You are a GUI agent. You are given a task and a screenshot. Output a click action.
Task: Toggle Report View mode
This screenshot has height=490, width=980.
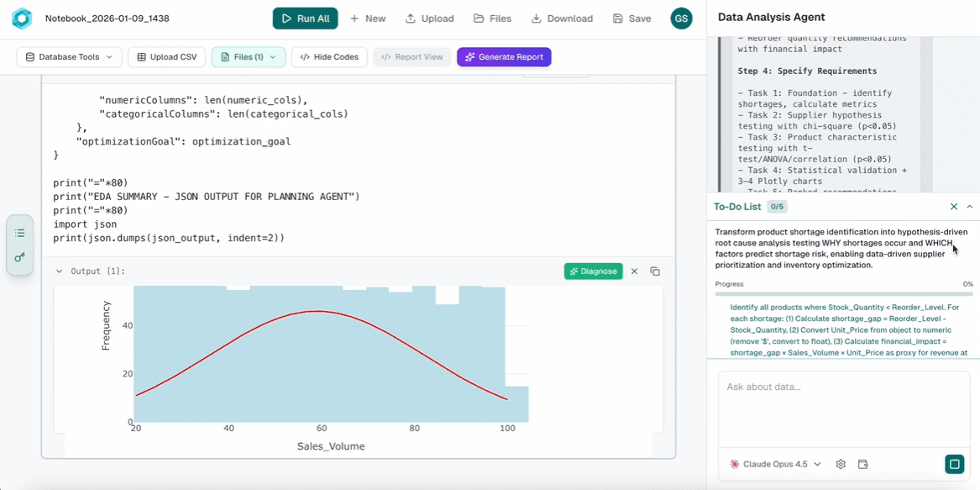click(x=411, y=56)
